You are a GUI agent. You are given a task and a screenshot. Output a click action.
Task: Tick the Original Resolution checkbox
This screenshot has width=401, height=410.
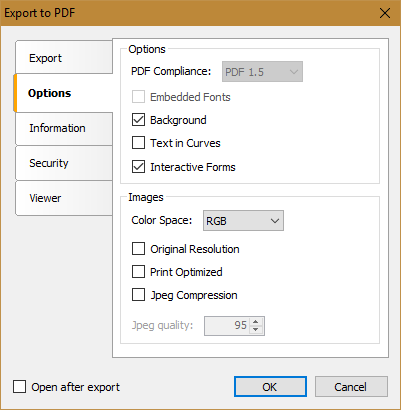pos(138,249)
